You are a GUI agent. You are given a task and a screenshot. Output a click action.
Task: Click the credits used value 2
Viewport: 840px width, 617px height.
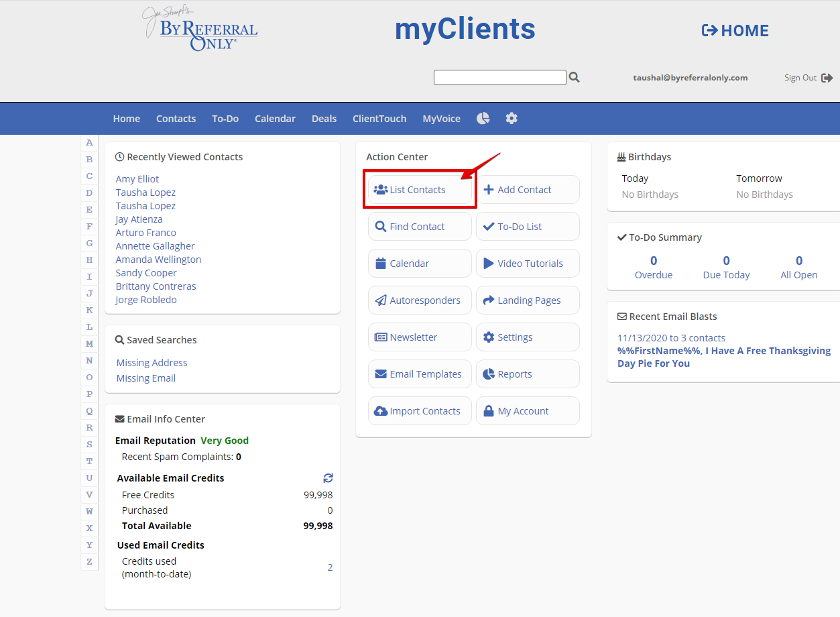point(330,567)
